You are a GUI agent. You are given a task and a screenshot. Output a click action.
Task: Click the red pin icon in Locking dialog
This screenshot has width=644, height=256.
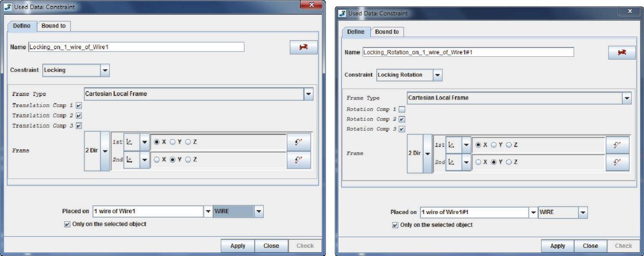304,47
